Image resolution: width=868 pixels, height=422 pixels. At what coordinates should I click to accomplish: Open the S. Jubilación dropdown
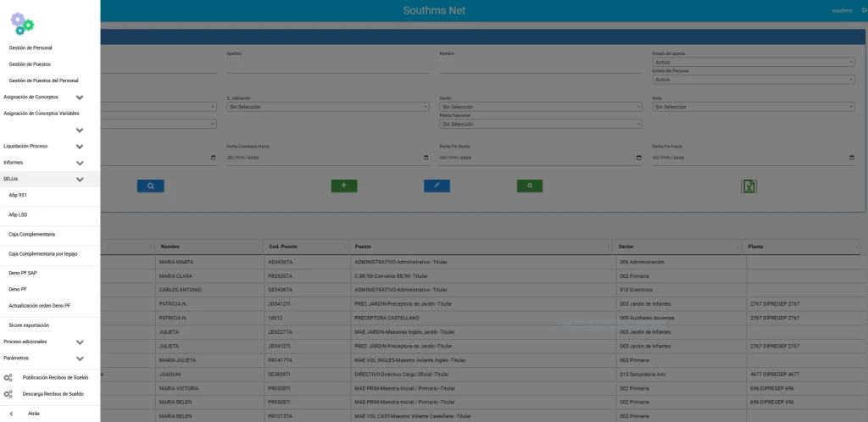click(x=328, y=107)
